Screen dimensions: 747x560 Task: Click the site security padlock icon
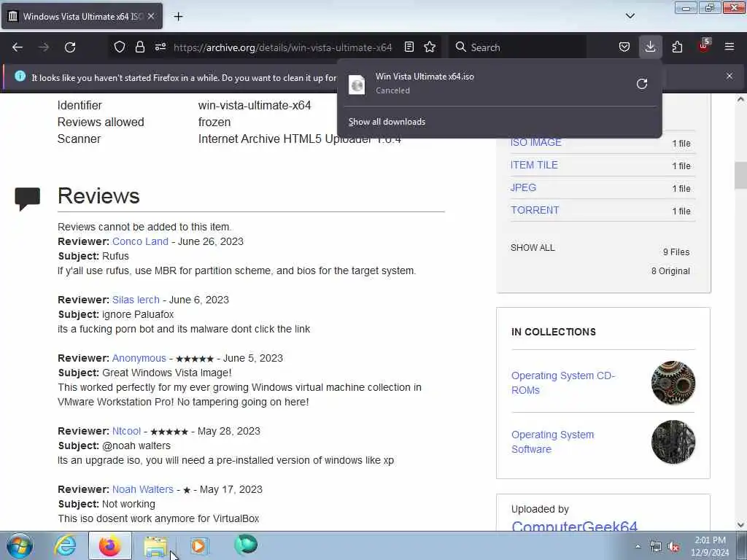139,47
